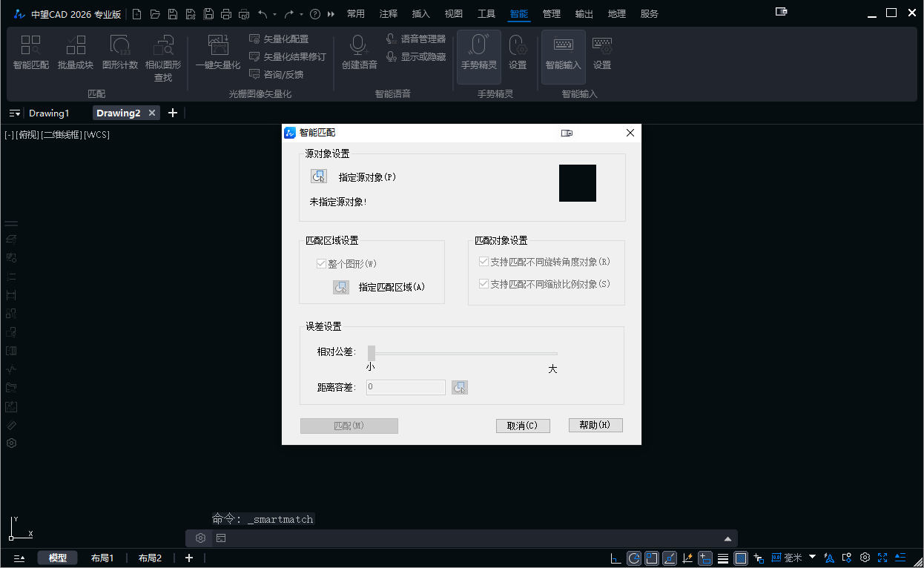
Task: Click the 智能匹配 ribbon icon
Action: click(31, 53)
